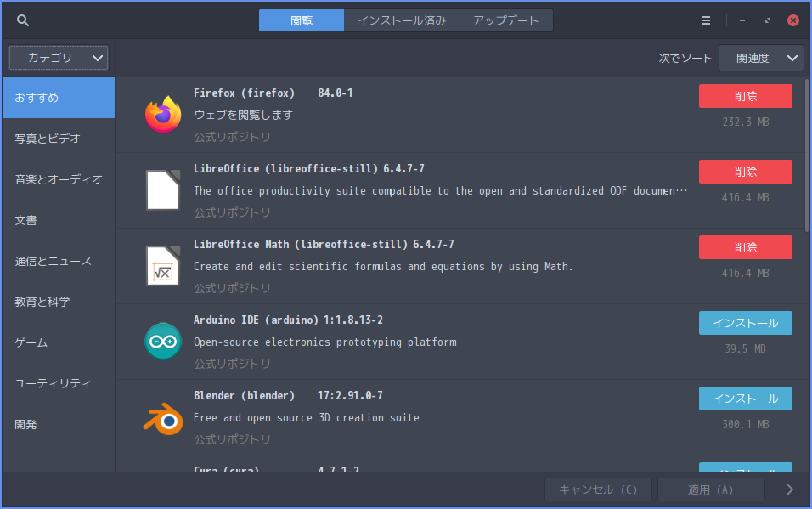The width and height of the screenshot is (812, 509).
Task: Click the Arduino IDE icon
Action: (x=163, y=342)
